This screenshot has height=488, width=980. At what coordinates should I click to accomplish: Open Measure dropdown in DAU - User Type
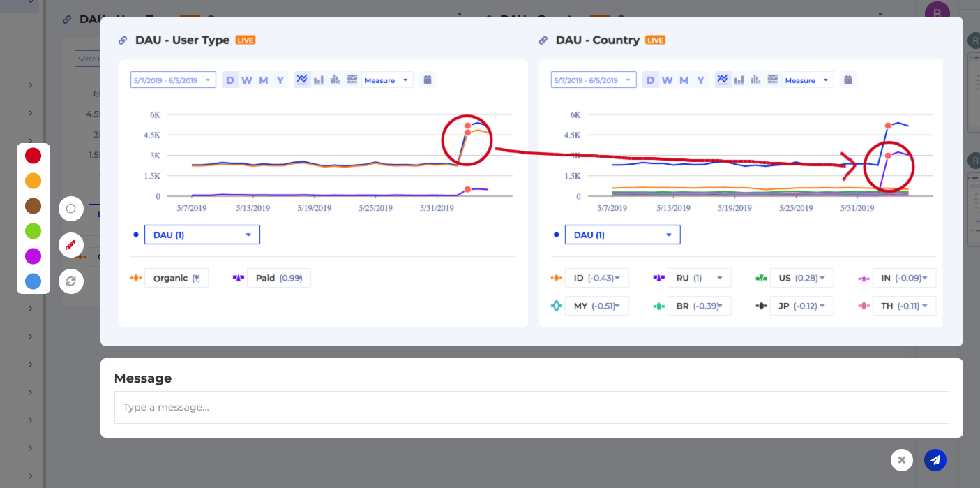pyautogui.click(x=387, y=80)
